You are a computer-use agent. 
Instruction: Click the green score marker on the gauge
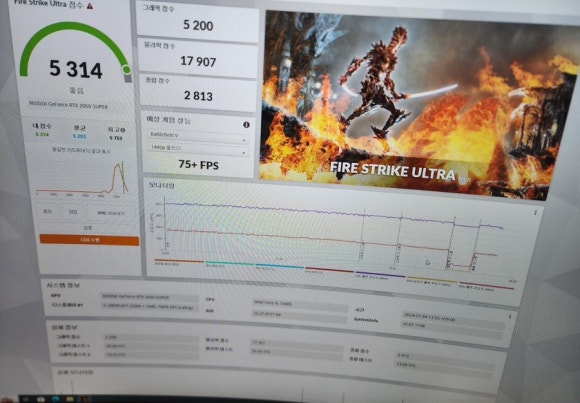coord(127,70)
